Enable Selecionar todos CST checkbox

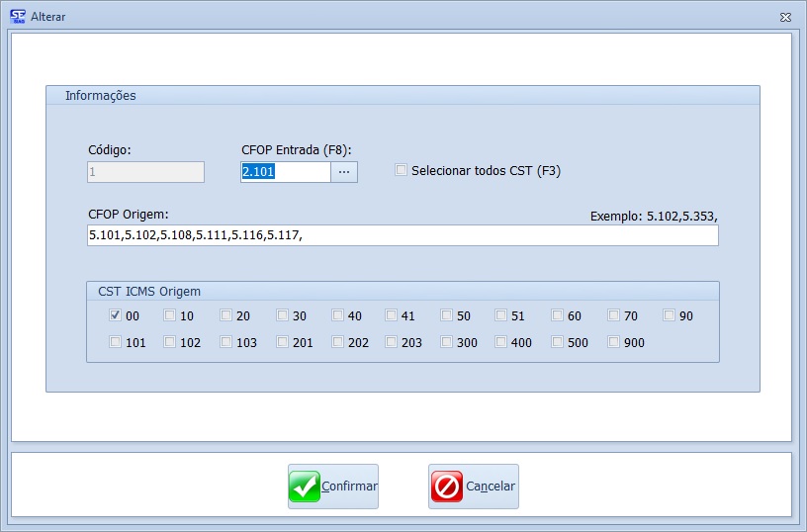click(402, 170)
